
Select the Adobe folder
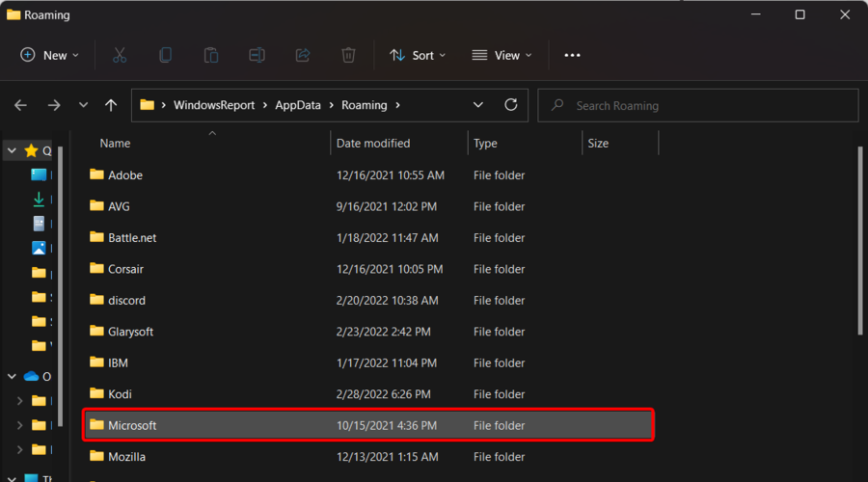point(368,174)
